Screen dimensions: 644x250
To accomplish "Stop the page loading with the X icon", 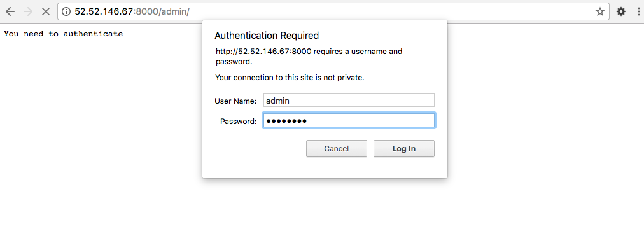I will [x=46, y=11].
